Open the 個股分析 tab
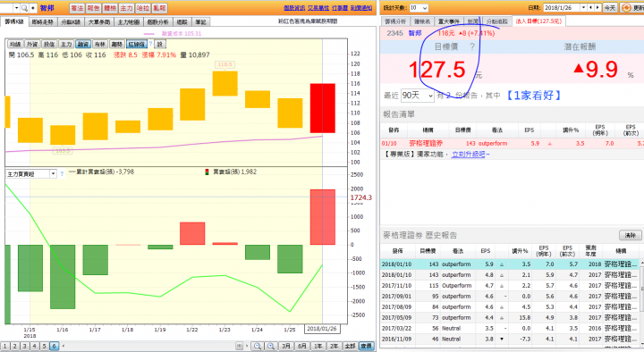Image resolution: width=644 pixels, height=352 pixels. pyautogui.click(x=157, y=22)
